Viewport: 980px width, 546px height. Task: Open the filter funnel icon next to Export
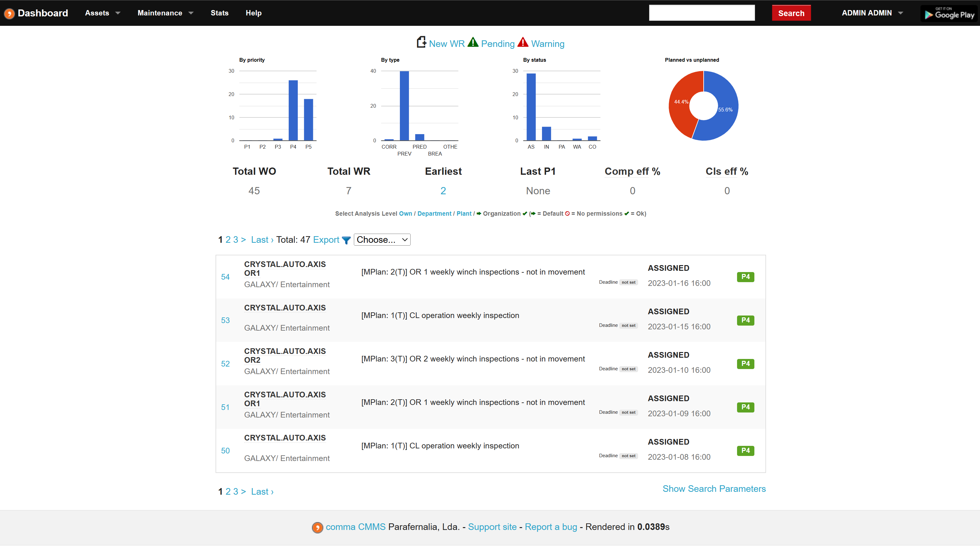click(x=346, y=240)
